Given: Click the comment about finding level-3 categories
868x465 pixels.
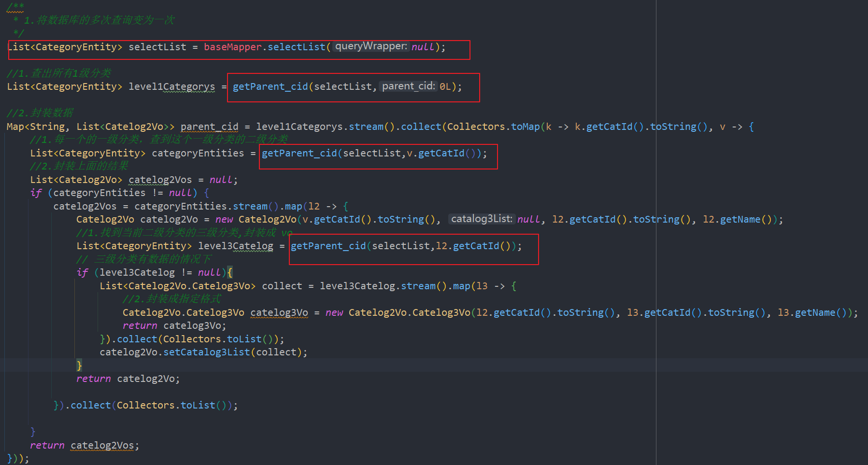Looking at the screenshot, I should pos(184,233).
